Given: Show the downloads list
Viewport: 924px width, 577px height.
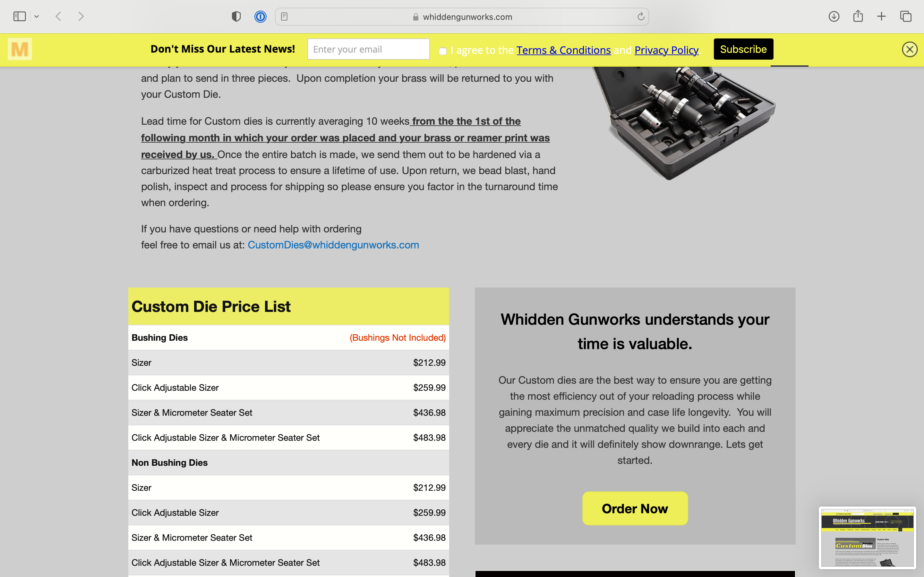Looking at the screenshot, I should point(834,16).
